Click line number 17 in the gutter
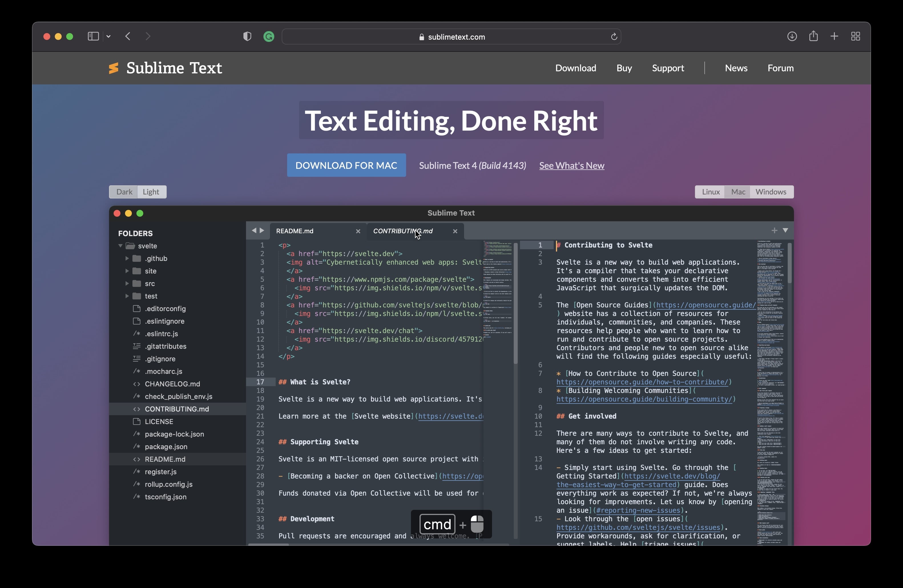 (x=260, y=382)
